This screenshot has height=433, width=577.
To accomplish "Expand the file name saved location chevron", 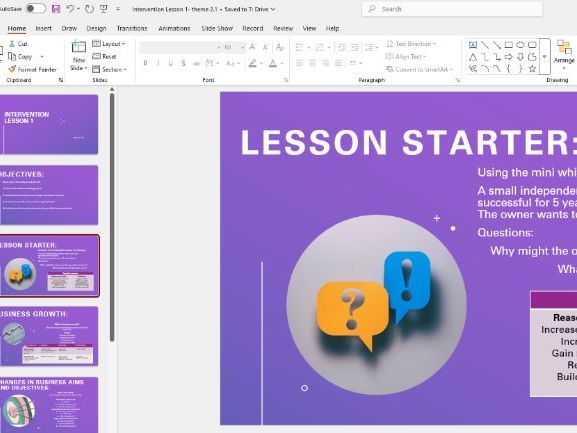I will coord(273,9).
